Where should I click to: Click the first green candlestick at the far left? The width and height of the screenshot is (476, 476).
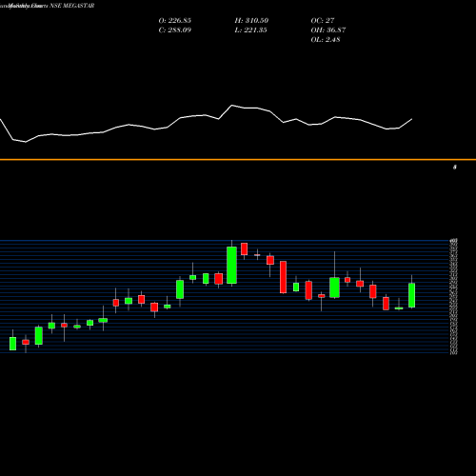click(12, 344)
